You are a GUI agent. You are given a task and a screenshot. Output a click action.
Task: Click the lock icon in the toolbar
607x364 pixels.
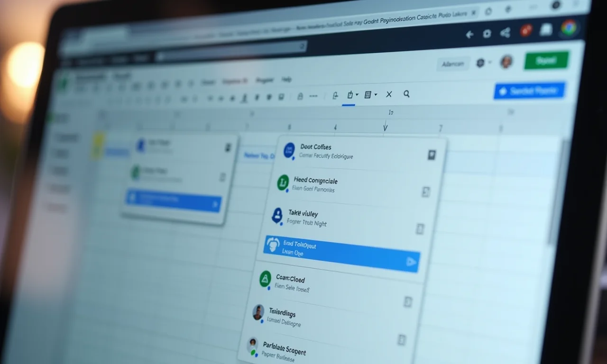(301, 96)
